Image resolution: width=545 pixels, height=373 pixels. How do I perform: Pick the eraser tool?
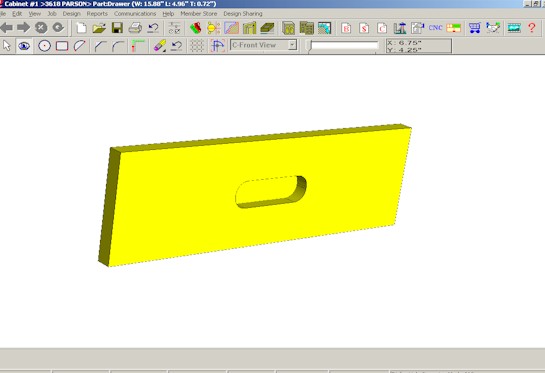tap(159, 46)
